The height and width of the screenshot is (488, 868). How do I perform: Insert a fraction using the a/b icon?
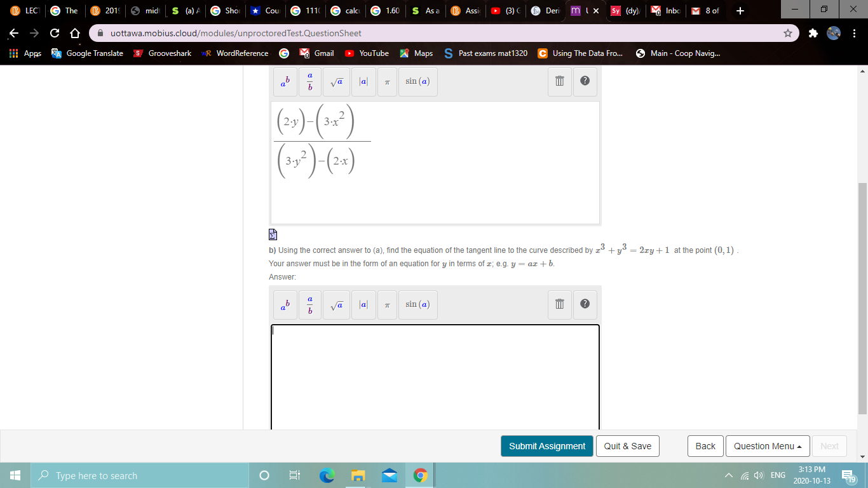[x=309, y=81]
